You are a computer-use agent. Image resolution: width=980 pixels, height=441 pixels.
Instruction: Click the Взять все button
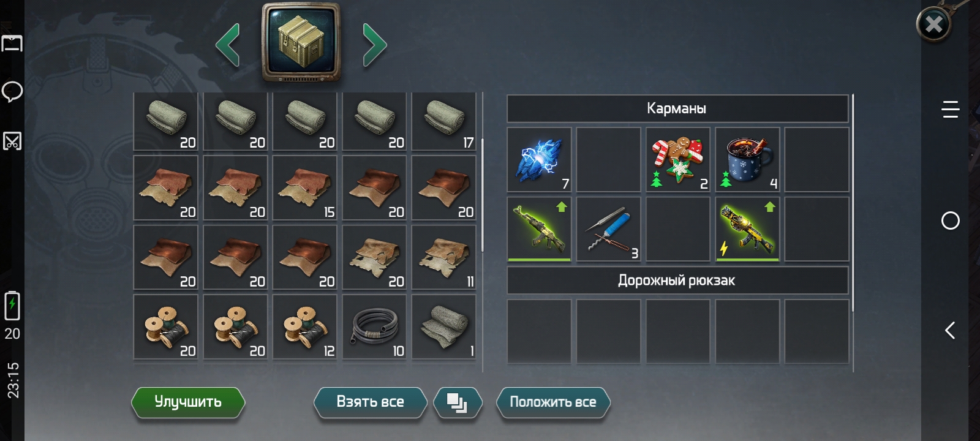[370, 402]
